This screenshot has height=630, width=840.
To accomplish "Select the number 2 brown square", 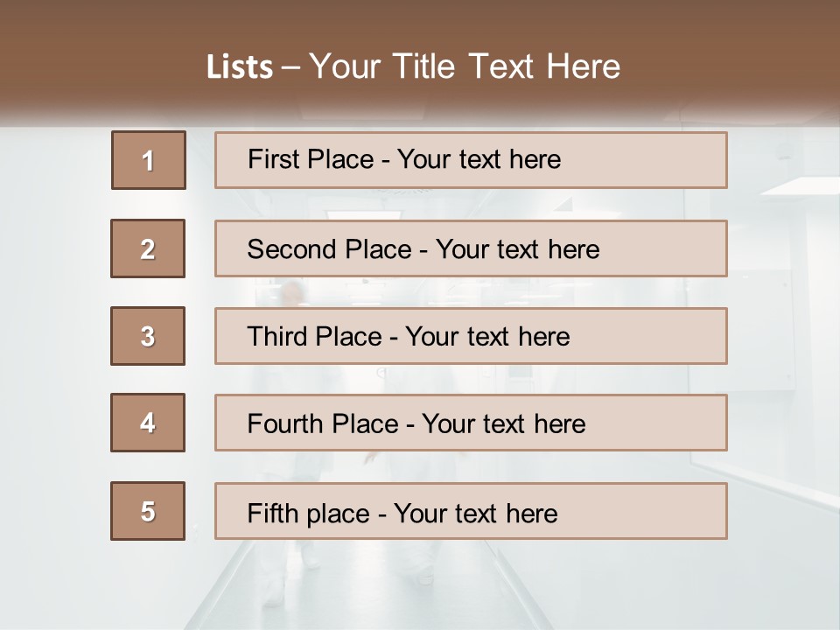I will tap(148, 248).
